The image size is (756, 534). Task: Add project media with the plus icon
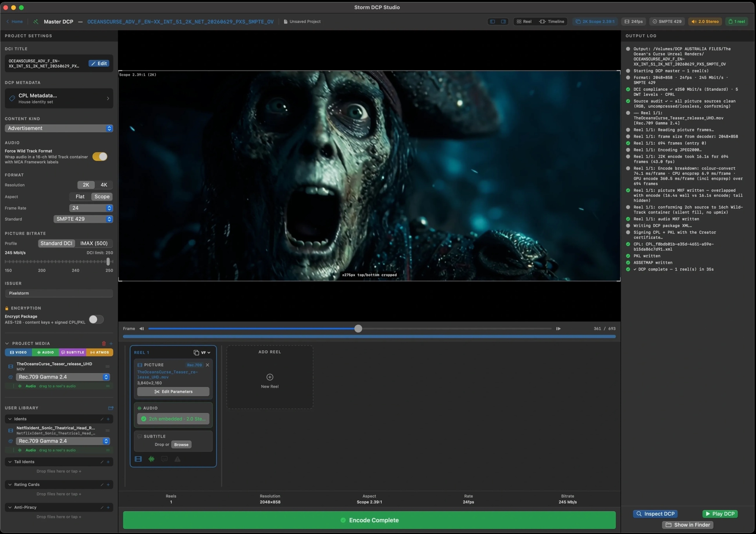click(x=111, y=343)
